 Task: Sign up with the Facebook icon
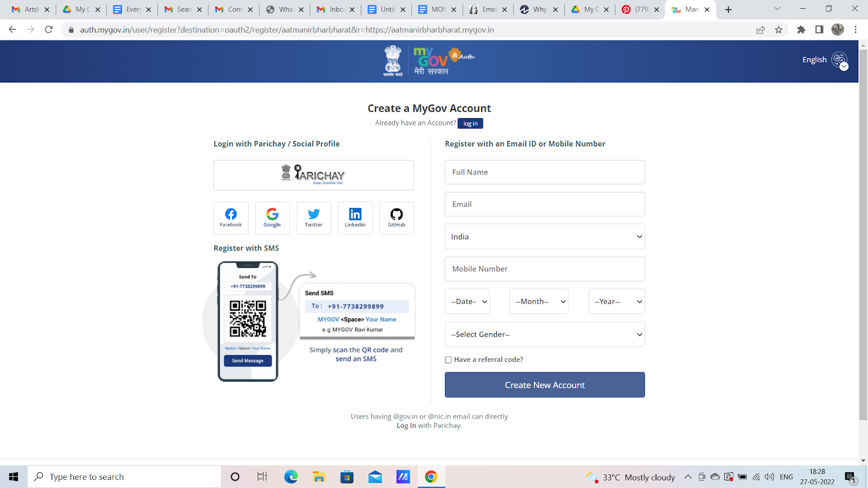(231, 217)
